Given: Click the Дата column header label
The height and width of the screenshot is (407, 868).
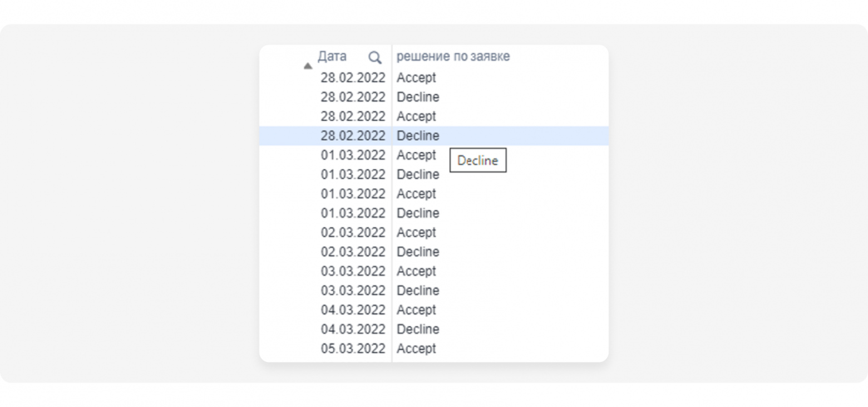Looking at the screenshot, I should point(332,56).
